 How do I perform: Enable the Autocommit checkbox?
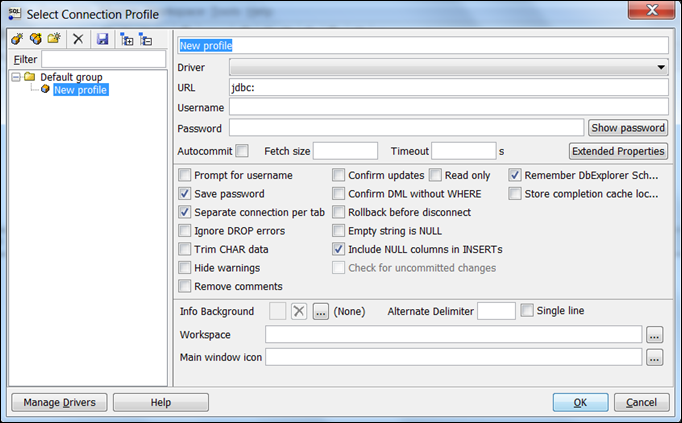click(242, 151)
